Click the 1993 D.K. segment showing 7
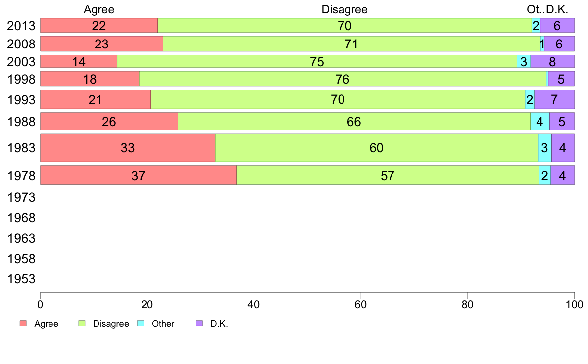 point(554,99)
